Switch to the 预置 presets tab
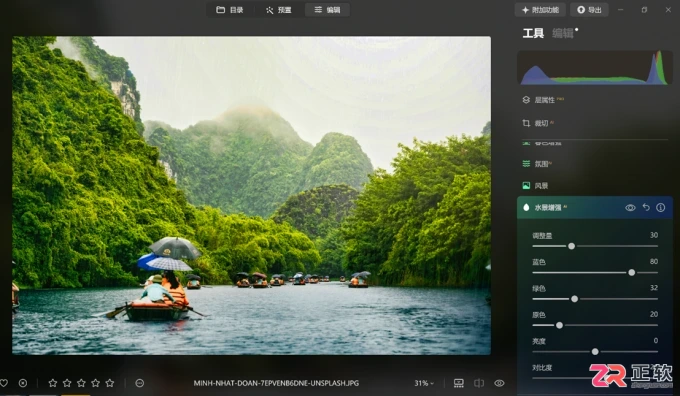Viewport: 680px width, 396px height. click(278, 10)
